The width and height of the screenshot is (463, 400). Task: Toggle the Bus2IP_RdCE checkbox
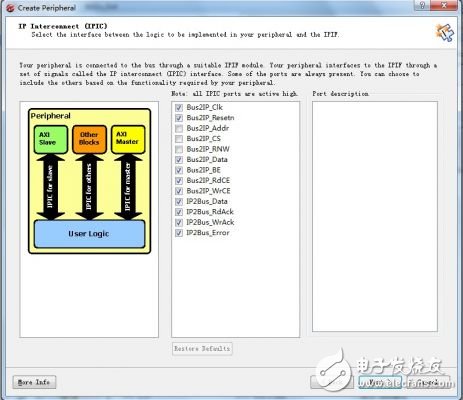pos(179,181)
